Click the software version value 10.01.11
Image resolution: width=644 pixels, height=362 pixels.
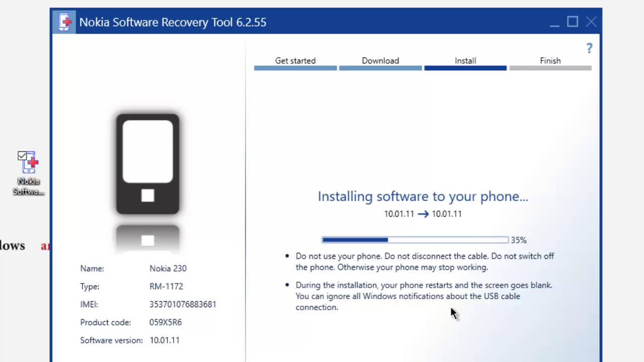(165, 340)
